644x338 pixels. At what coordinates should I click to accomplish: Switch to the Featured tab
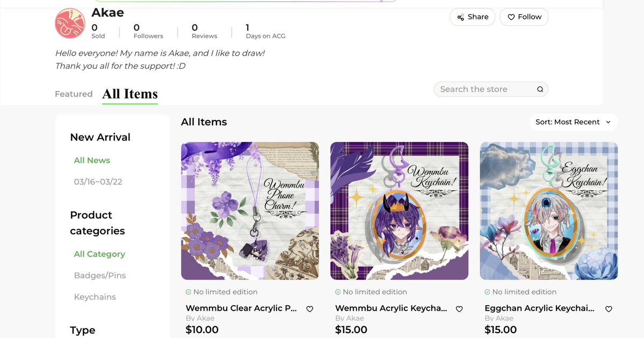74,94
